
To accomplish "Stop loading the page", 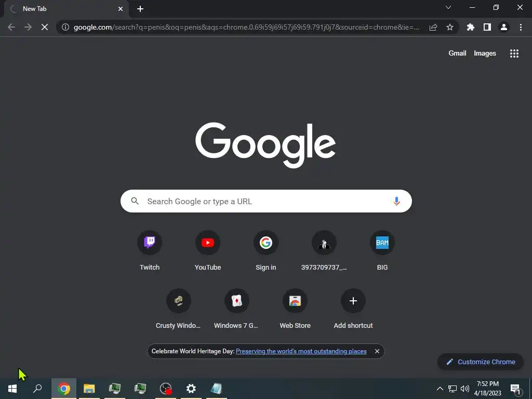I will tap(45, 27).
